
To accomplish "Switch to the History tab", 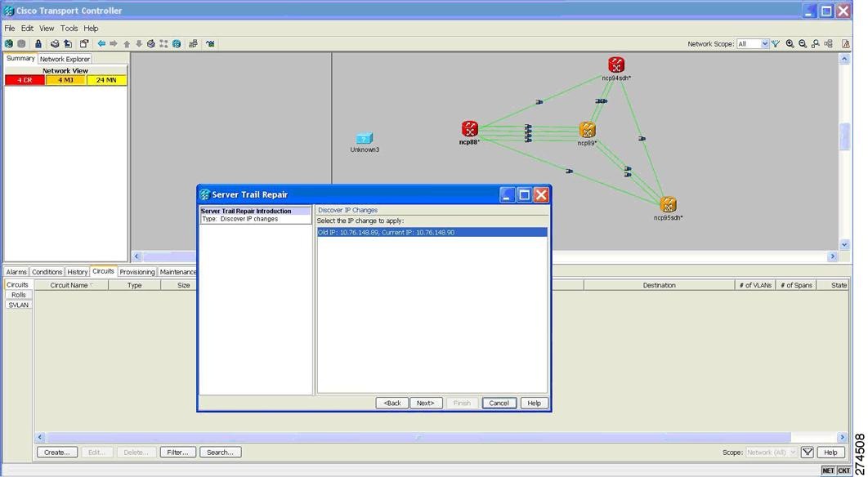I will point(78,272).
